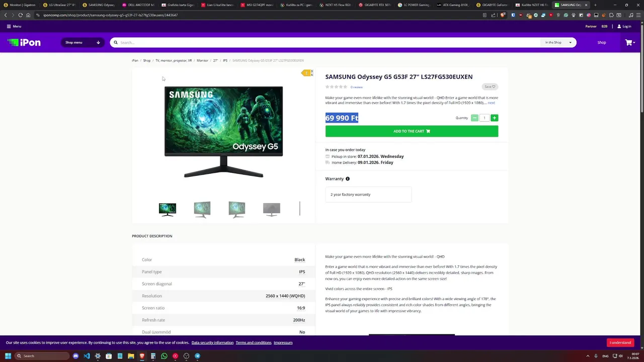Open the hamburger Menu icon
The image size is (644, 362).
point(9,26)
